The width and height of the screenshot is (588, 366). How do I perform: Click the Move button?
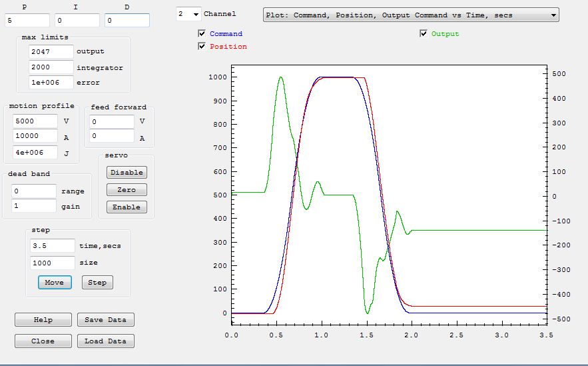point(54,283)
